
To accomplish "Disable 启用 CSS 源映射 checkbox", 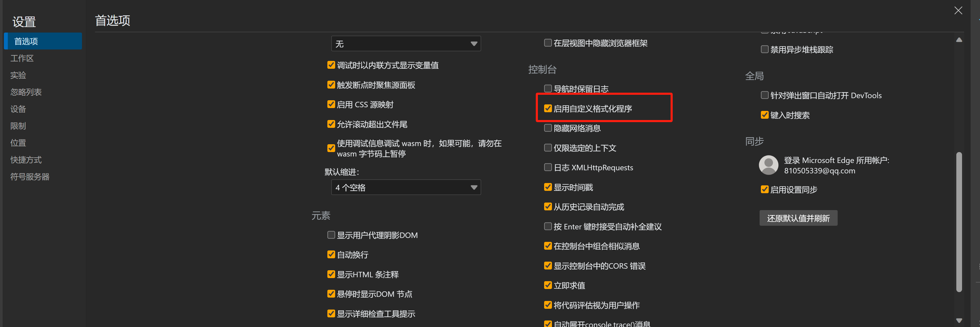I will pos(331,104).
